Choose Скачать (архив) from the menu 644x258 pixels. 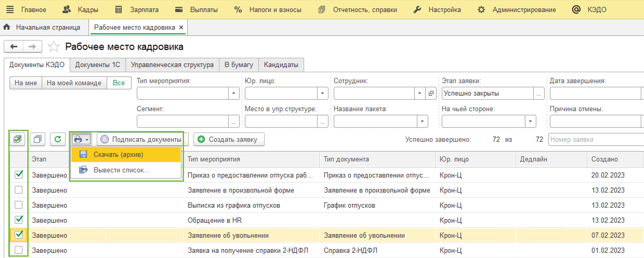pyautogui.click(x=126, y=154)
